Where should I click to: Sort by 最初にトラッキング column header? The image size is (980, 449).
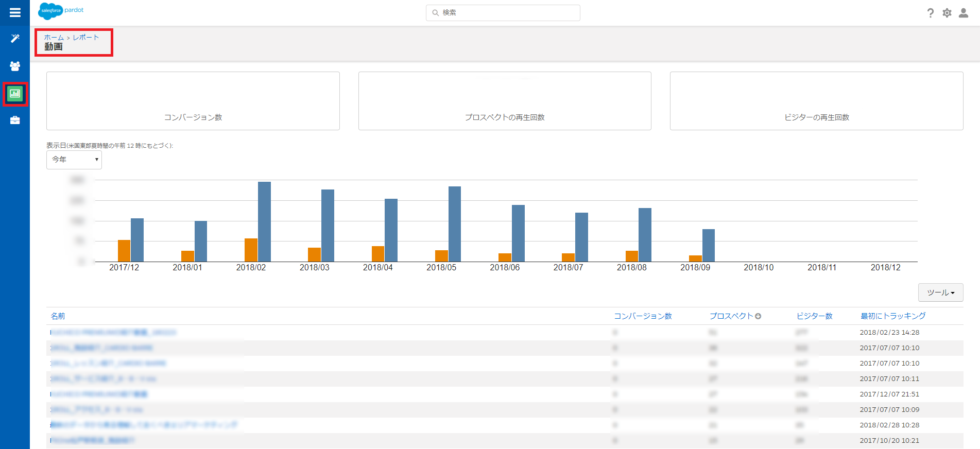893,316
